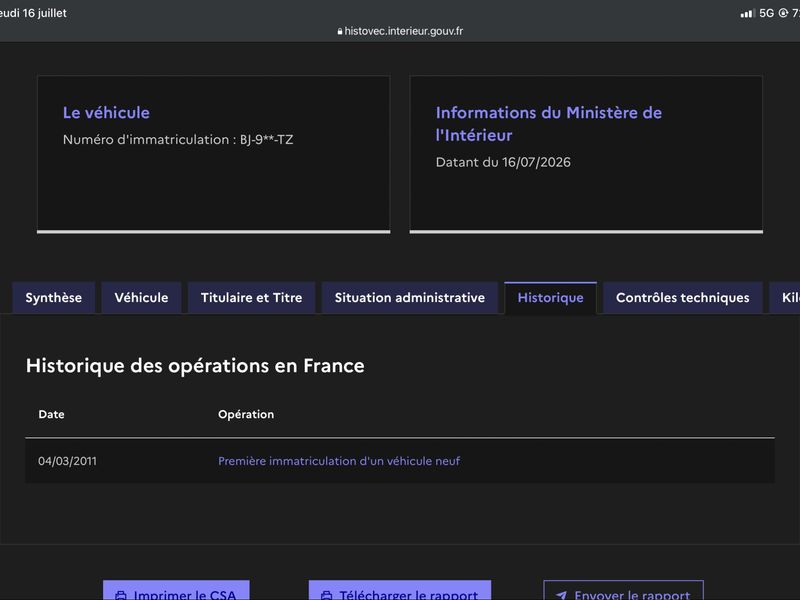The width and height of the screenshot is (800, 600).
Task: Click the Imprimer le CSA button
Action: (176, 590)
